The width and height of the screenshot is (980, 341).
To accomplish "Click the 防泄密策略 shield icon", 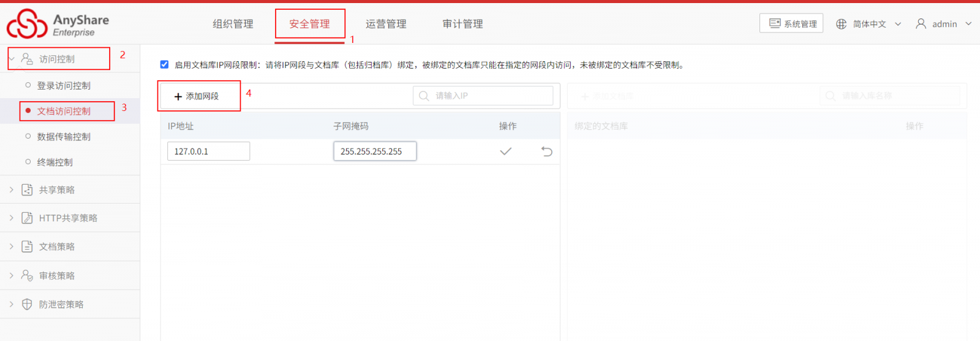I will pos(27,304).
